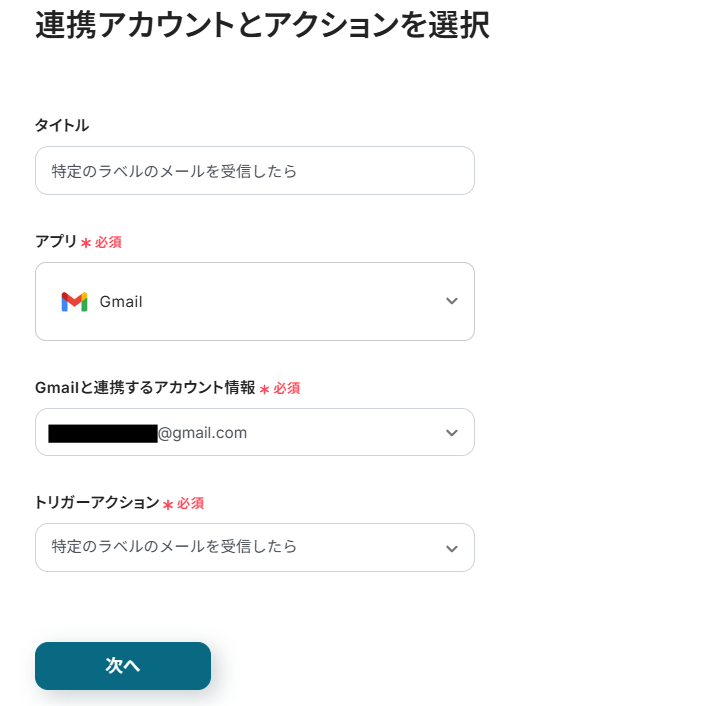Click the Gmailと連携するアカウント情報 label
The height and width of the screenshot is (706, 706).
[145, 388]
